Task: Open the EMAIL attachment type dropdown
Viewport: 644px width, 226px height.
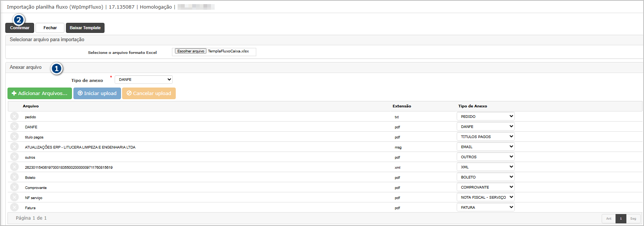Action: point(485,147)
